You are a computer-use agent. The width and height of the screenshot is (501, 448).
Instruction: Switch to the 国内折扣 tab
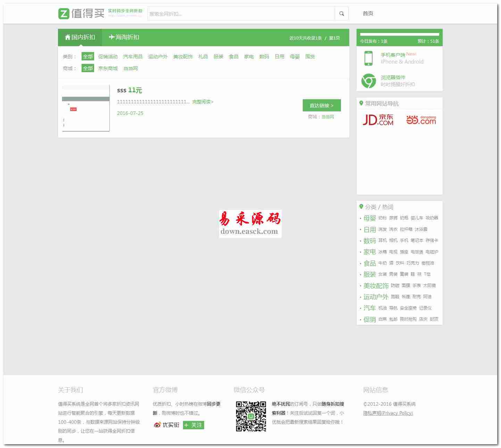tap(80, 37)
